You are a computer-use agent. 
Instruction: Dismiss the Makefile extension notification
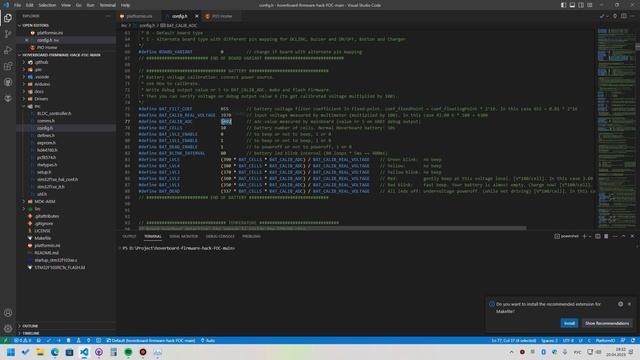629,304
